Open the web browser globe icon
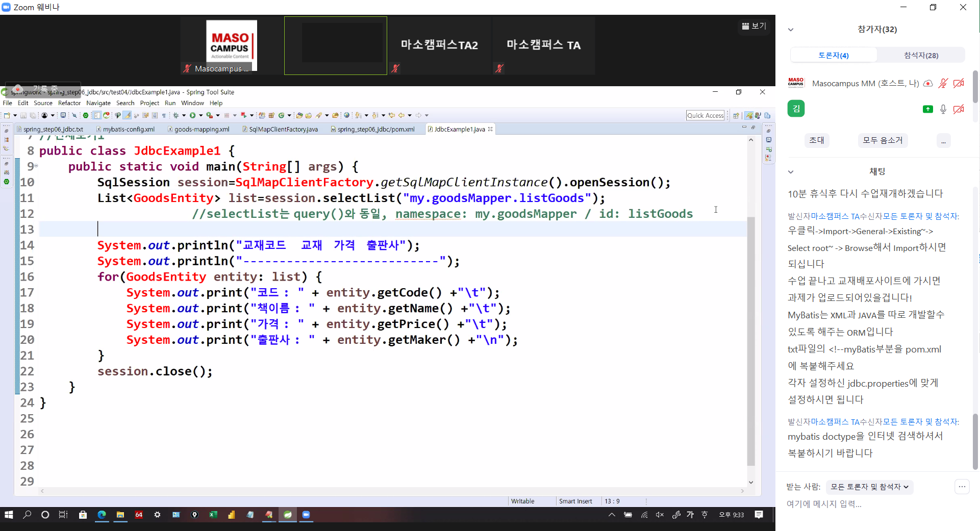980x531 pixels. pos(347,115)
